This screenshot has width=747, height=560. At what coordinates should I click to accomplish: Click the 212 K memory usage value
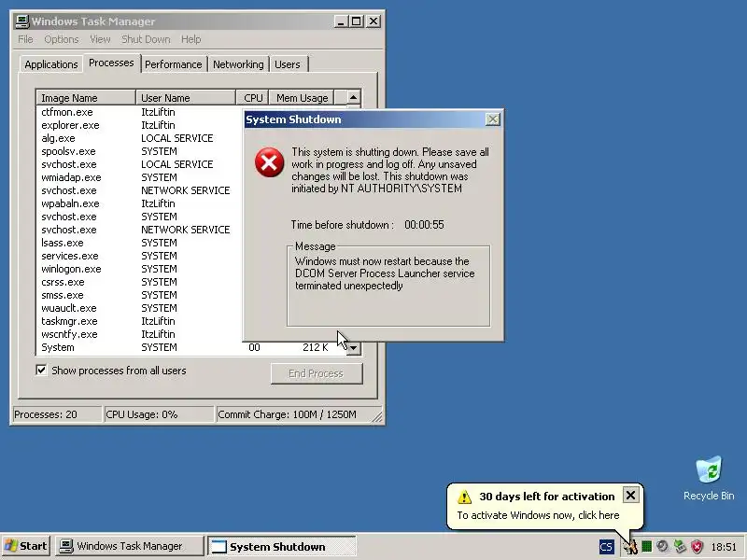(315, 347)
